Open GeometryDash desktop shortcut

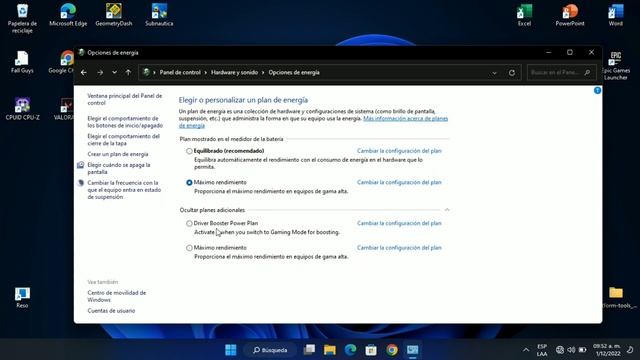[113, 15]
